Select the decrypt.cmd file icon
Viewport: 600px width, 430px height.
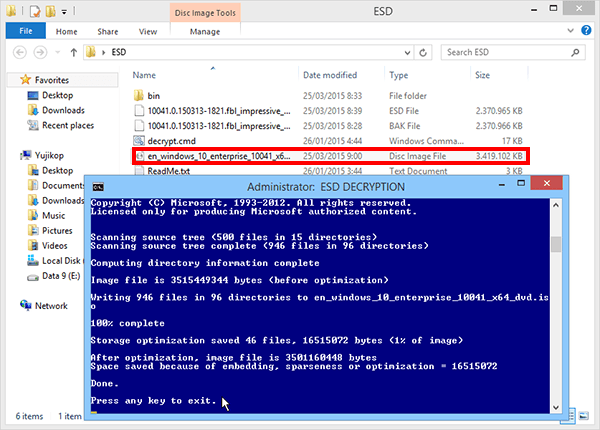click(x=139, y=141)
